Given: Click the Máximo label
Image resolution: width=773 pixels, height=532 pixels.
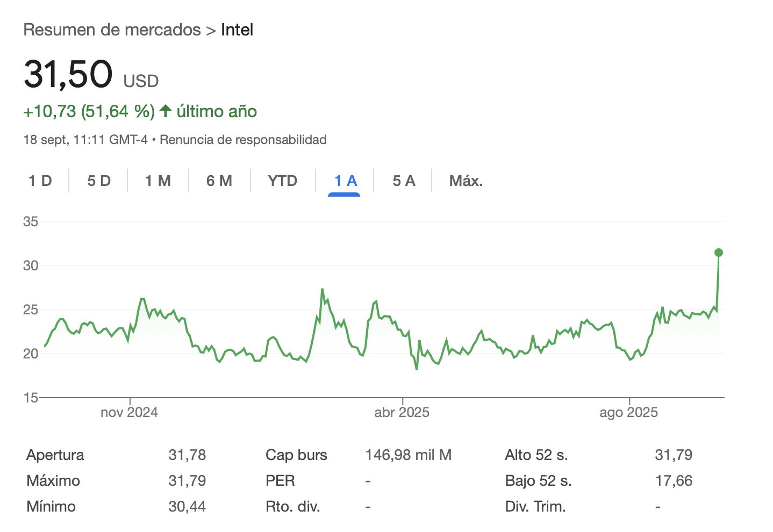Looking at the screenshot, I should tap(53, 481).
